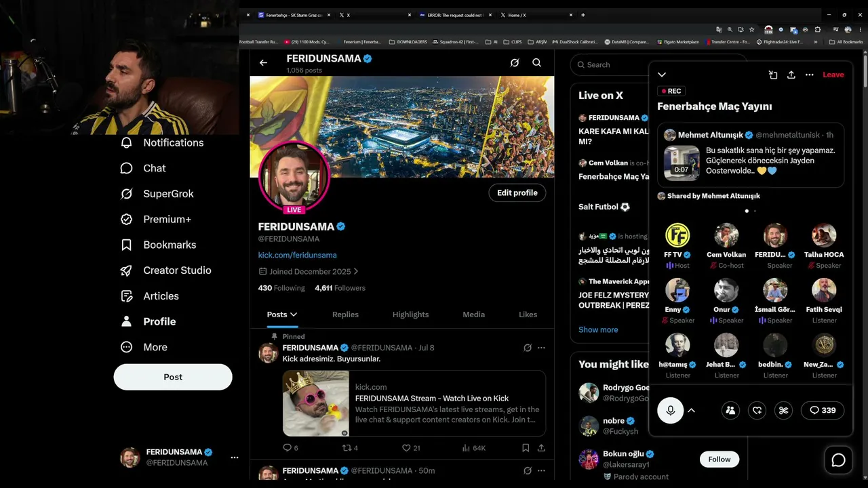The height and width of the screenshot is (488, 868).
Task: Search this profile's posts with the magnifier icon
Action: coord(536,63)
